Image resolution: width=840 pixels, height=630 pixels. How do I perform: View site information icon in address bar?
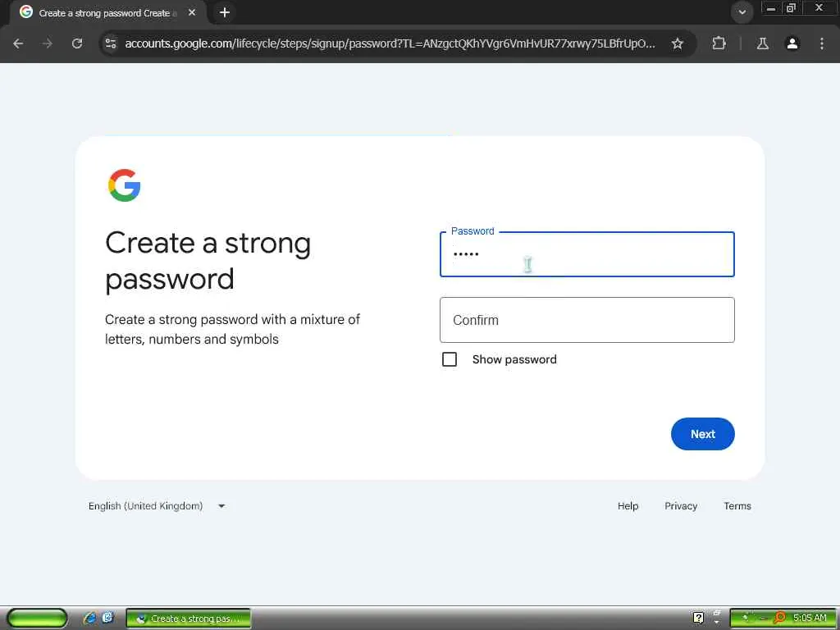(111, 43)
